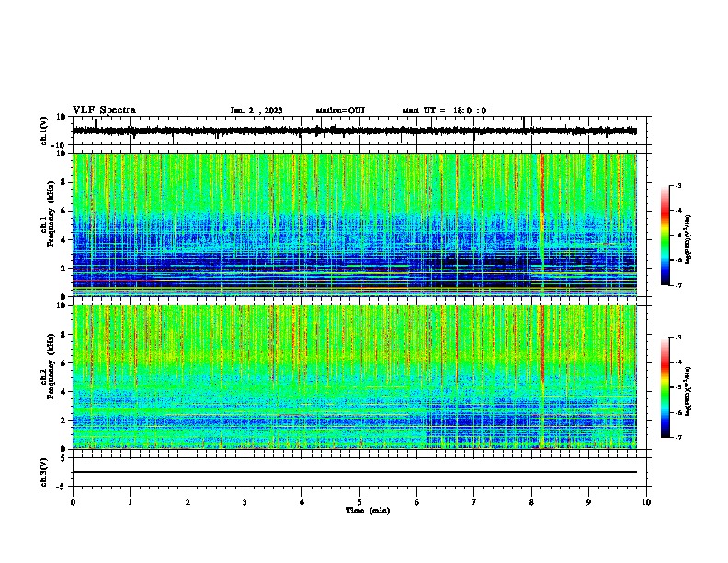This screenshot has height=563, width=728.
Task: Click the "VLF Spectra" title text
Action: (104, 110)
